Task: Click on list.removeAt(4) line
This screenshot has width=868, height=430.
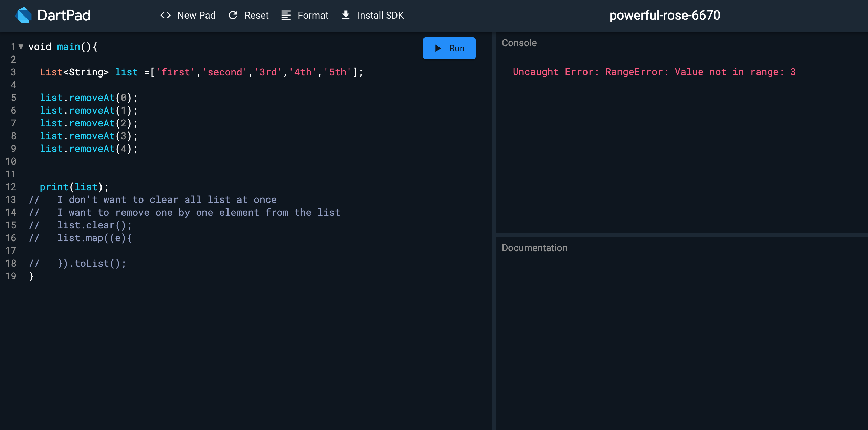Action: (89, 149)
